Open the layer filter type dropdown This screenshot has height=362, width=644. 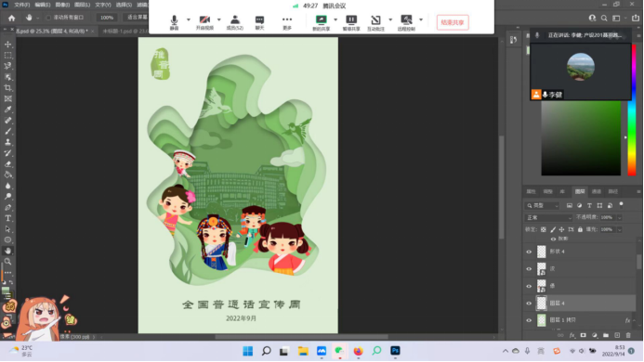tap(542, 206)
